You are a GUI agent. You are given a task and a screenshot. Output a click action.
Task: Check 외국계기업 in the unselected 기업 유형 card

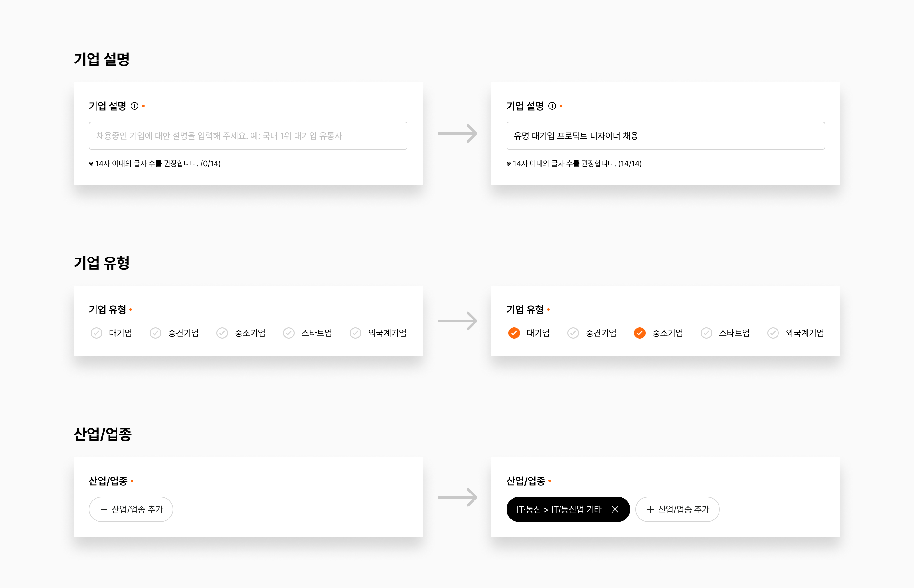click(x=355, y=333)
